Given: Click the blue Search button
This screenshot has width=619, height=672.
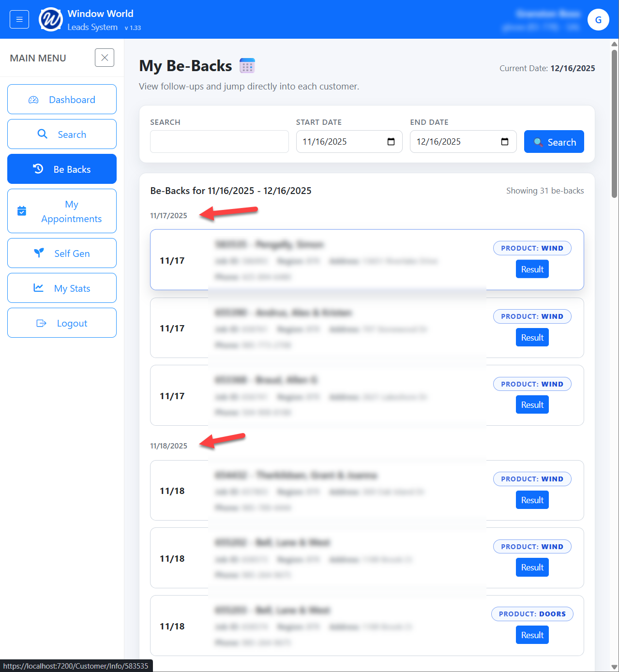Looking at the screenshot, I should point(554,142).
